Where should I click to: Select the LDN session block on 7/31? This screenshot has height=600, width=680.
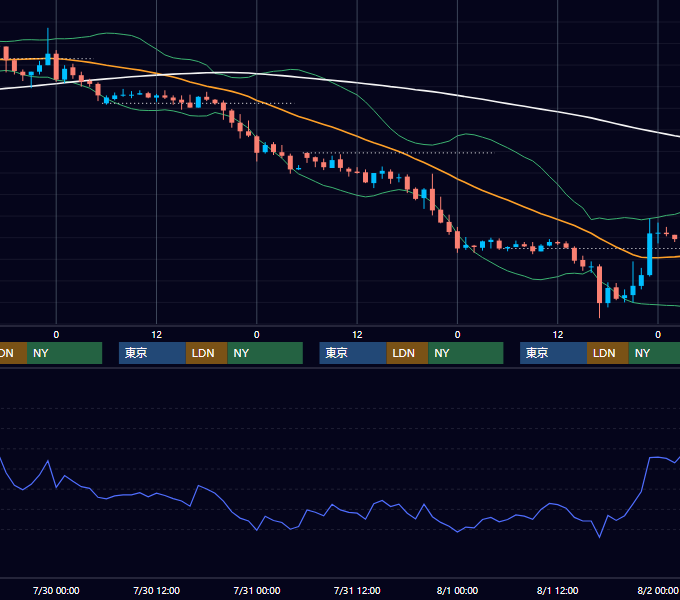[407, 353]
